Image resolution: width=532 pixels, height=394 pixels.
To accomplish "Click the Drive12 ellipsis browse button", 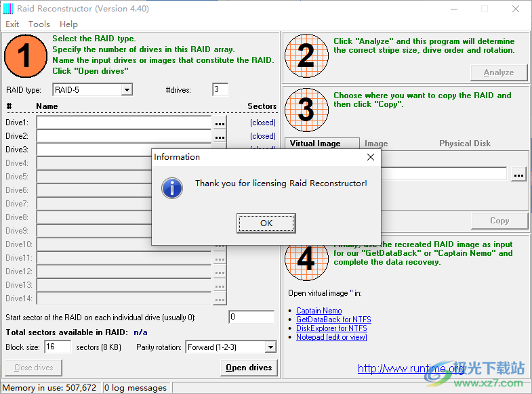I will (220, 272).
